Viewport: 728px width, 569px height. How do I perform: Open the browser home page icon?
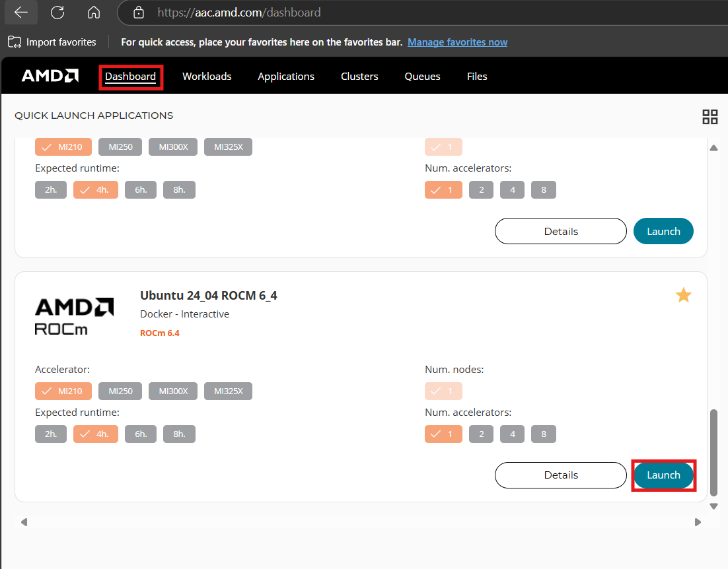94,13
